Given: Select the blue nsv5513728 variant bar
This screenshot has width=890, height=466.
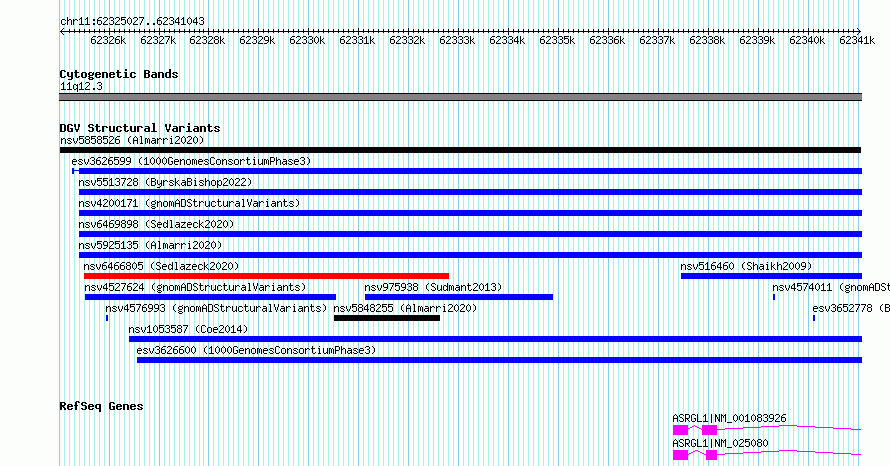Looking at the screenshot, I should point(471,192).
